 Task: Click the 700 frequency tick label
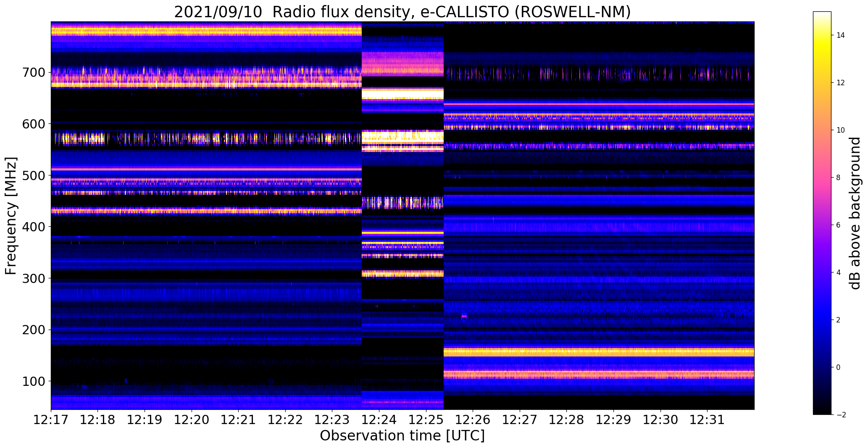tap(33, 72)
